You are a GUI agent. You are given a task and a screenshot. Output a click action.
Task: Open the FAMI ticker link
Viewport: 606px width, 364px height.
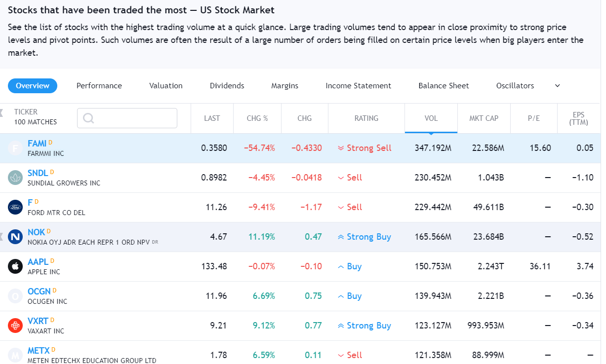click(37, 144)
